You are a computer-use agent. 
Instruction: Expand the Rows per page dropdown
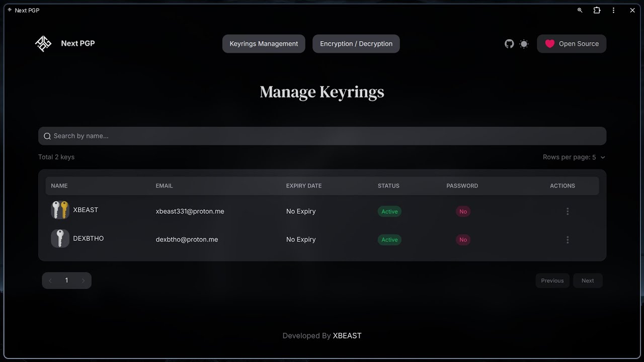[574, 157]
